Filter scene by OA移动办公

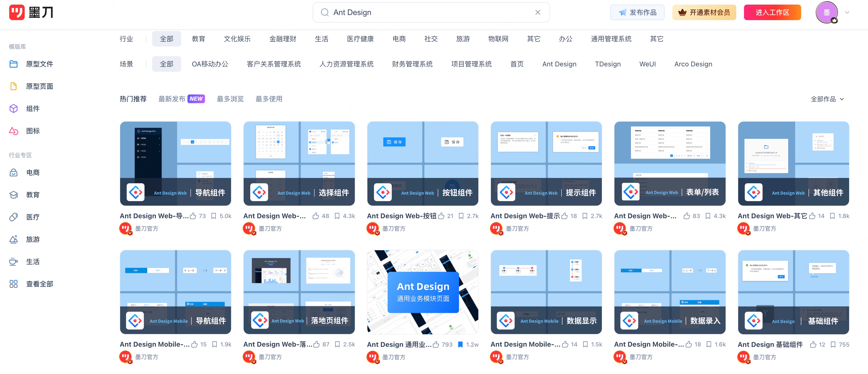210,64
